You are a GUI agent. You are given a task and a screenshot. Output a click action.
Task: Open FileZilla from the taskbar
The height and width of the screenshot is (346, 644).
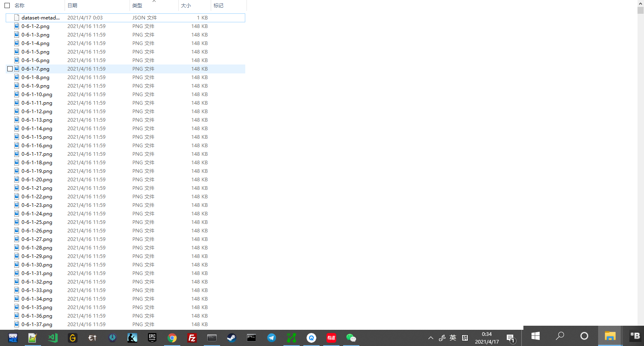[192, 337]
